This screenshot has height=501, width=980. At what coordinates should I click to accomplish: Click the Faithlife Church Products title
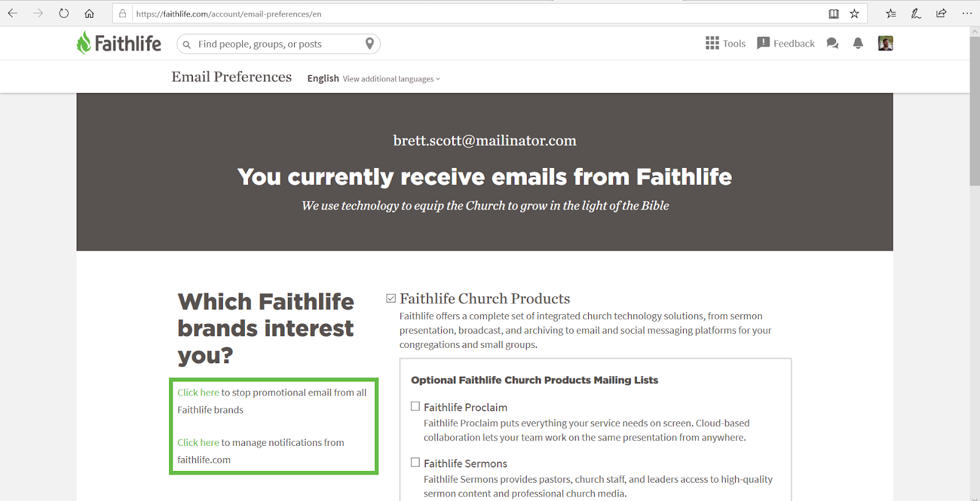484,298
